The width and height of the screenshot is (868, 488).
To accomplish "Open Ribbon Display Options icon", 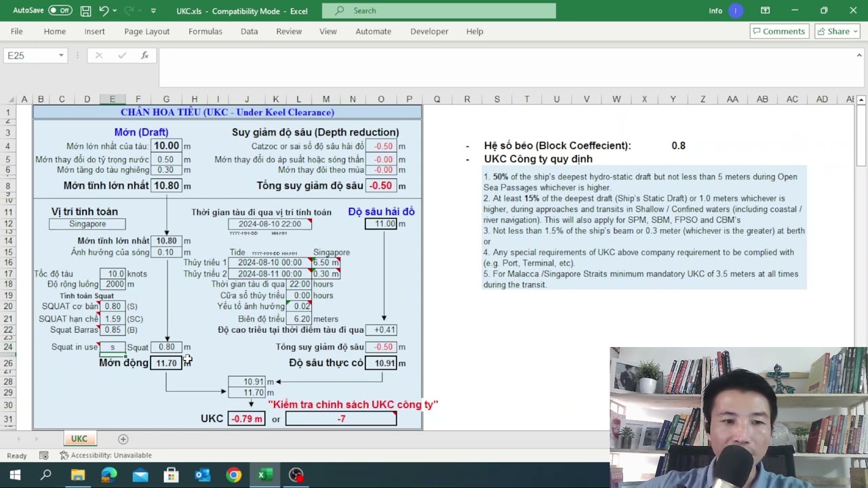I will coord(765,11).
